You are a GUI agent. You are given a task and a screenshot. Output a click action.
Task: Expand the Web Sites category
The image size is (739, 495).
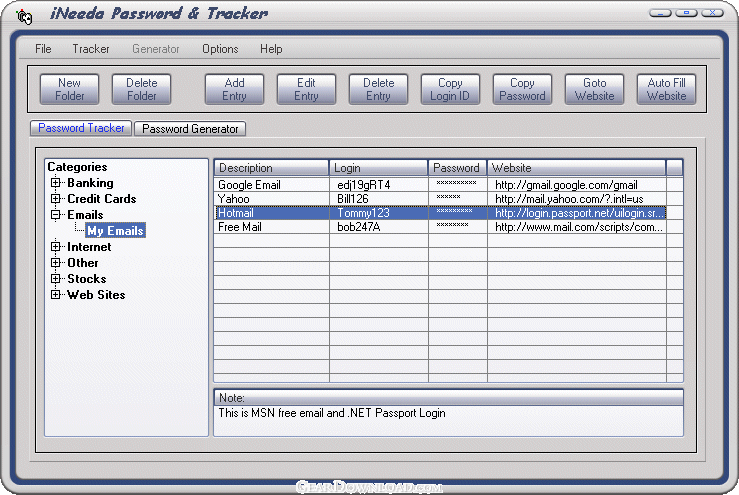coord(56,295)
